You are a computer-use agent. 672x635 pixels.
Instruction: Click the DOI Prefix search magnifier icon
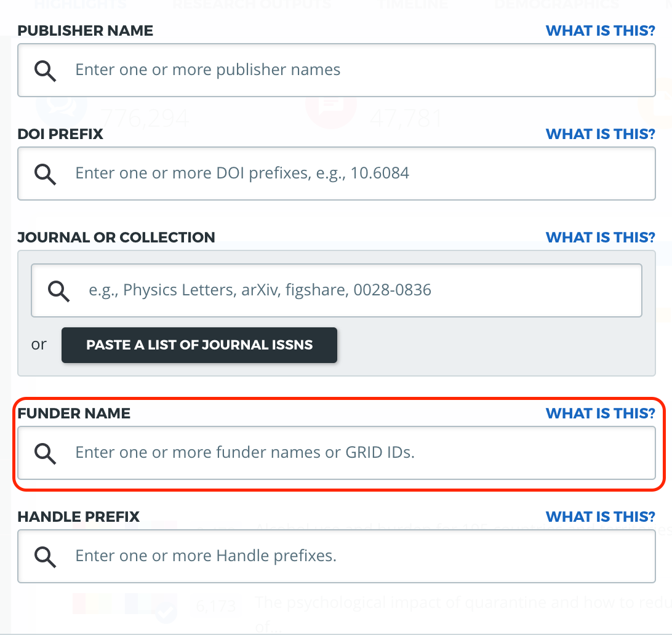(x=45, y=174)
